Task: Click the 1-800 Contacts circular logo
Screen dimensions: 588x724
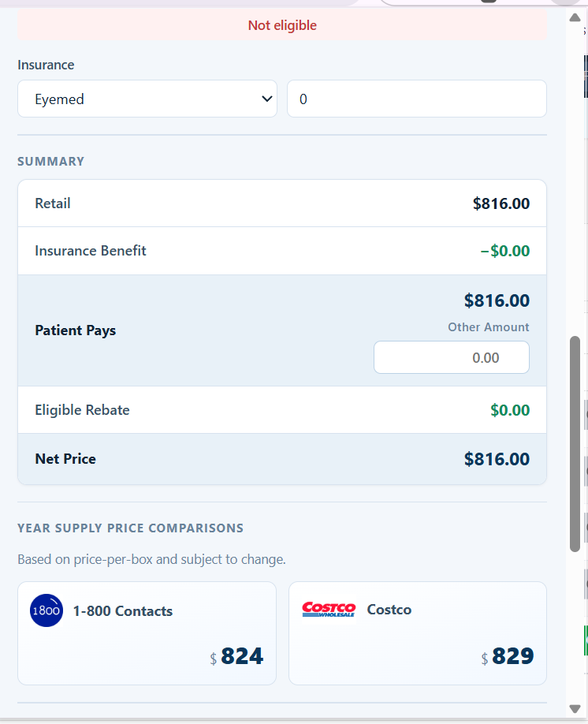Action: 46,610
